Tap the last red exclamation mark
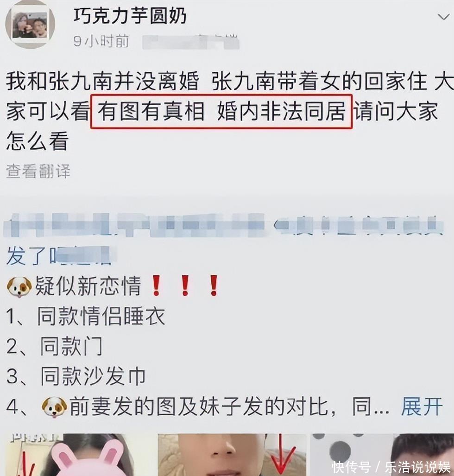 pos(214,286)
